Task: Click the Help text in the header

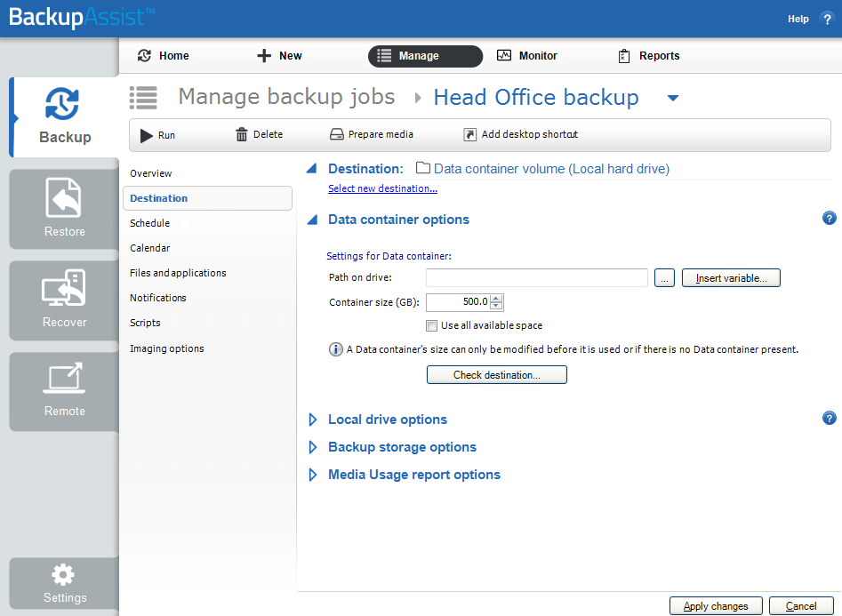Action: click(798, 19)
